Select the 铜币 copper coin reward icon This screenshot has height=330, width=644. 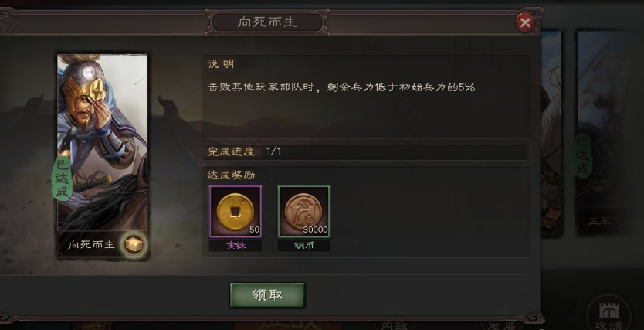coord(304,211)
